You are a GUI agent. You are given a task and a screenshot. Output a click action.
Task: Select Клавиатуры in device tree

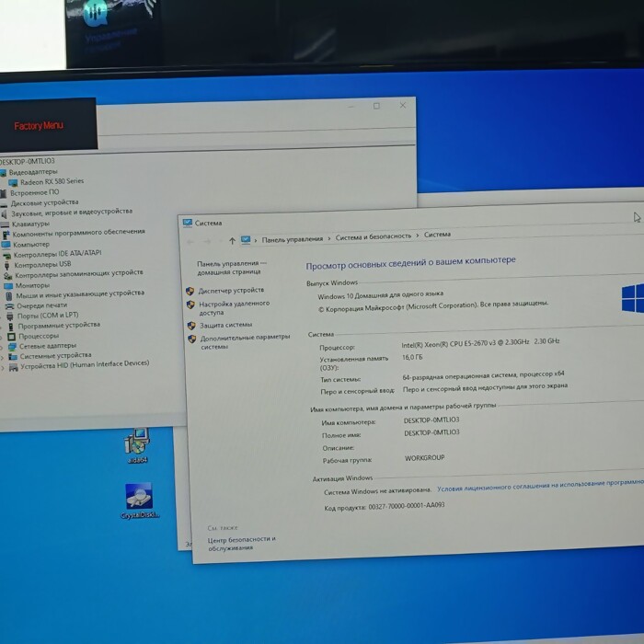(x=30, y=224)
